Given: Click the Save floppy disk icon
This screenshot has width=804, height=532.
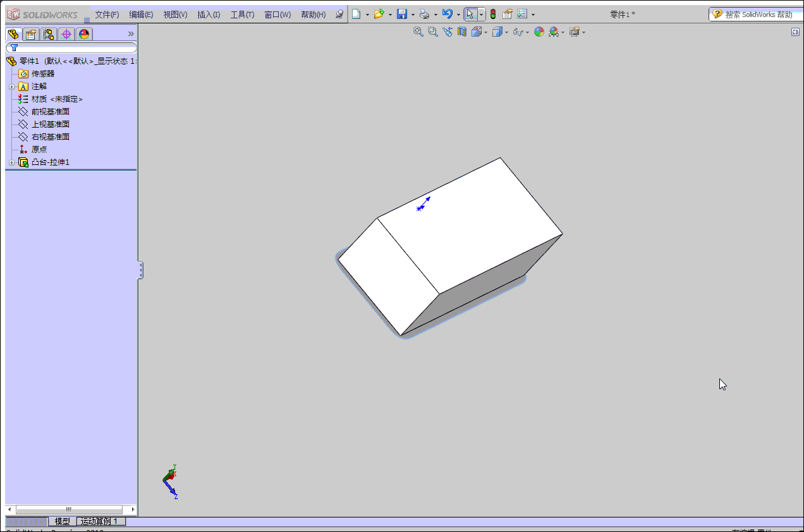Looking at the screenshot, I should 401,14.
